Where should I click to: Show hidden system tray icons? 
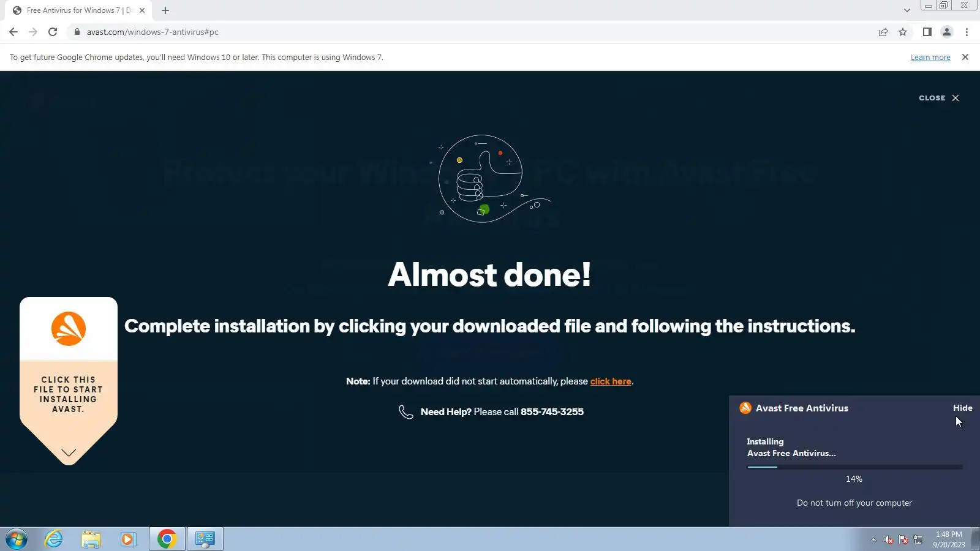873,539
